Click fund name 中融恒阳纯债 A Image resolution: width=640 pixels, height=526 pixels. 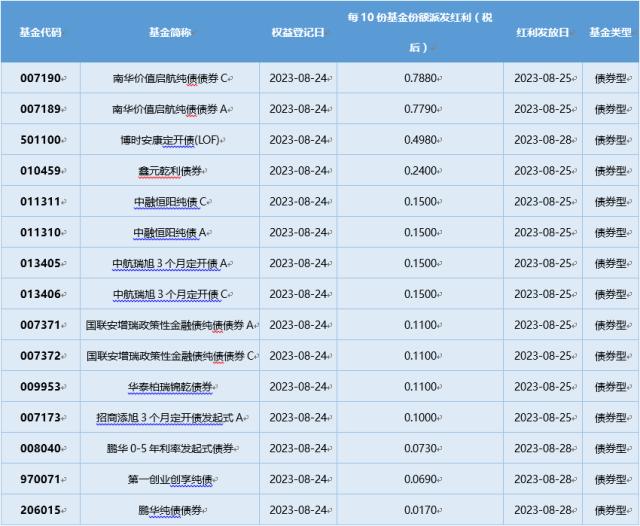[170, 233]
